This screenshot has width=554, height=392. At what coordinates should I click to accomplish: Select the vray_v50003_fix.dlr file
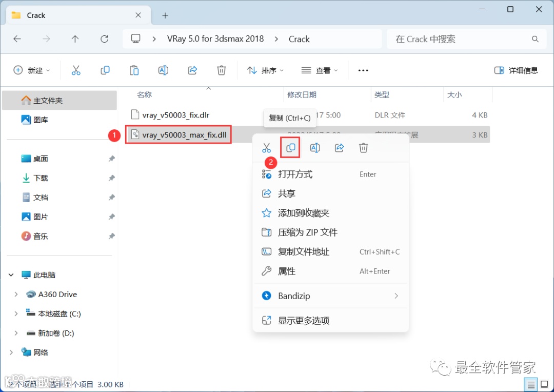coord(175,115)
